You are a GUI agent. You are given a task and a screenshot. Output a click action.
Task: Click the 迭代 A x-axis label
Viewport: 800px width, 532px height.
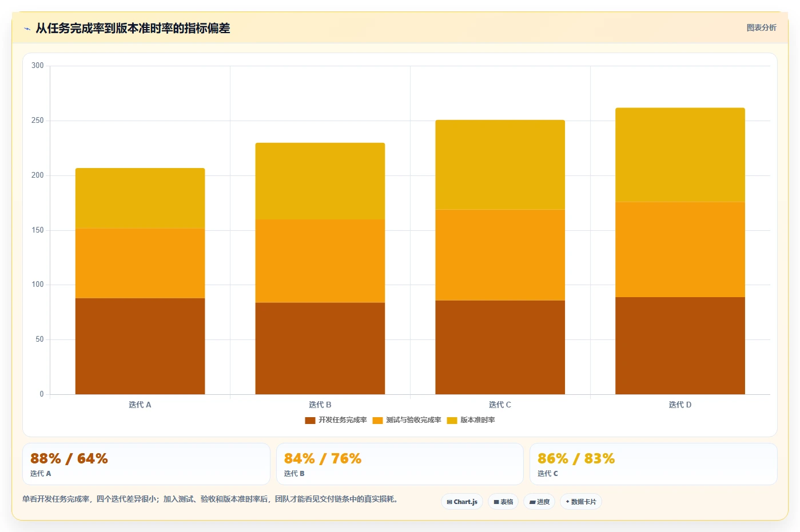140,405
